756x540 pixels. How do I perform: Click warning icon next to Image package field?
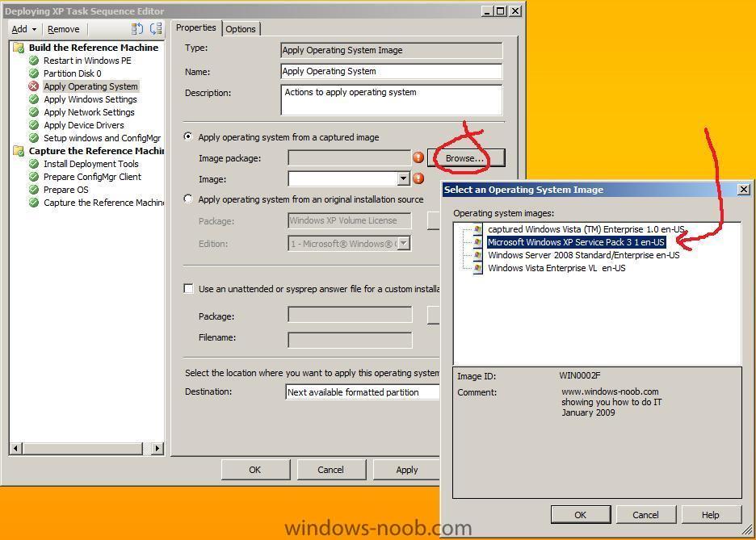(418, 157)
